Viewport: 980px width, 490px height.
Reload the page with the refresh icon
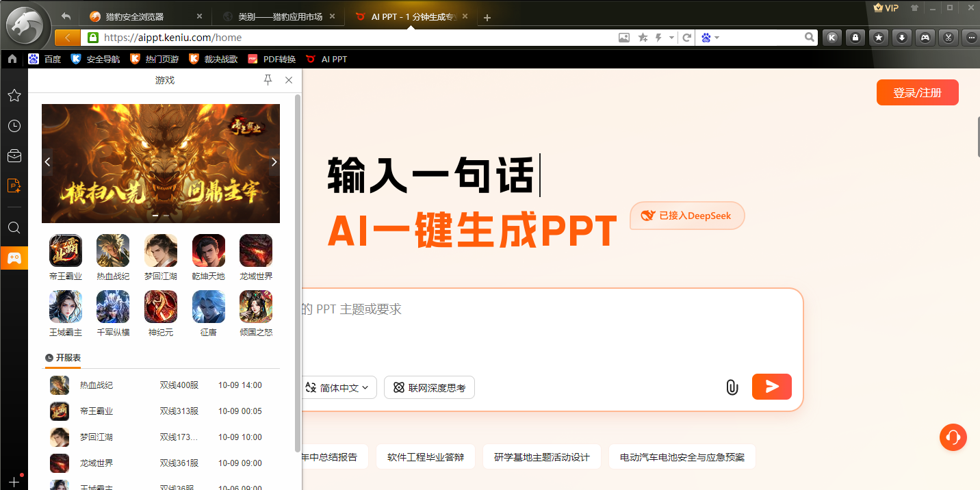(x=687, y=38)
